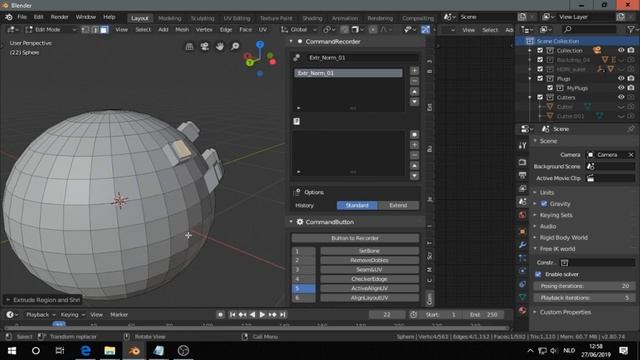Collapse the CommandButton panel
The image size is (640, 360).
[291, 222]
